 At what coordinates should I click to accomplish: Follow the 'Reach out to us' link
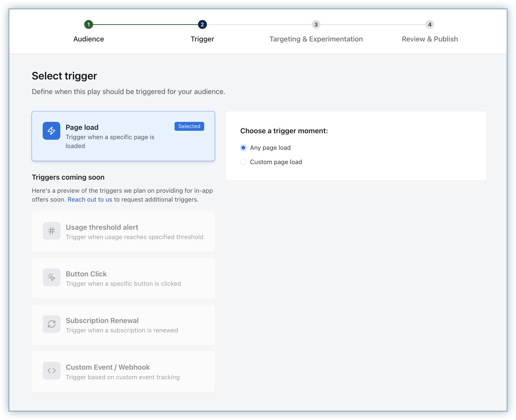click(90, 199)
